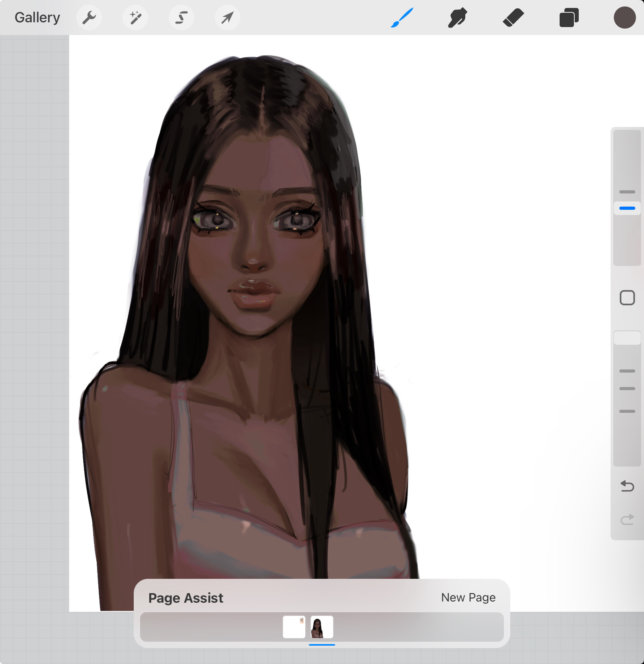This screenshot has height=664, width=644.
Task: Activate the Selection tool
Action: coord(181,18)
